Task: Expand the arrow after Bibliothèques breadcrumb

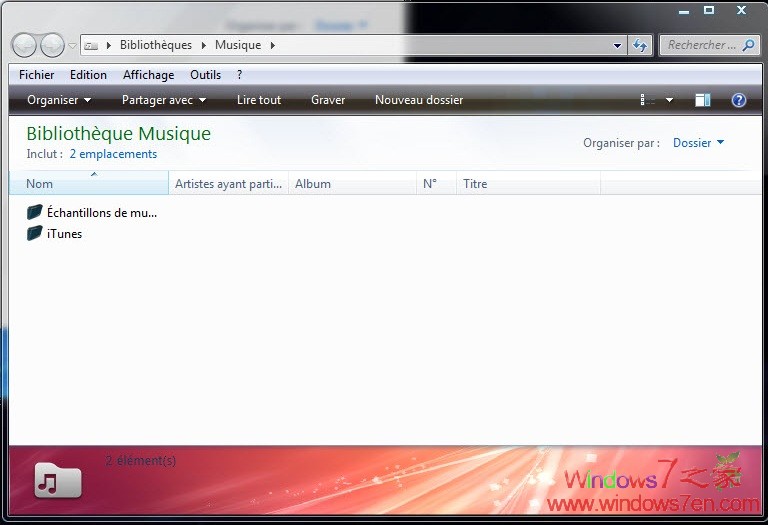Action: [203, 46]
